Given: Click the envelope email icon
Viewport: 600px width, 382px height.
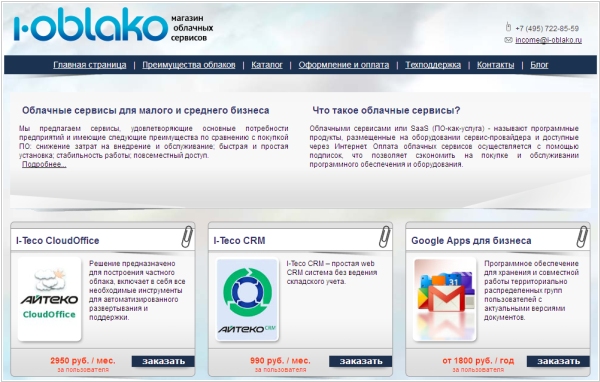Looking at the screenshot, I should (x=508, y=40).
